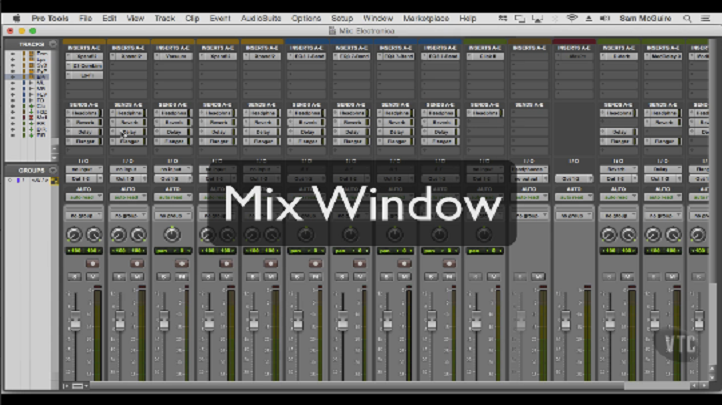Open the macOS Notification Center icon

click(705, 18)
